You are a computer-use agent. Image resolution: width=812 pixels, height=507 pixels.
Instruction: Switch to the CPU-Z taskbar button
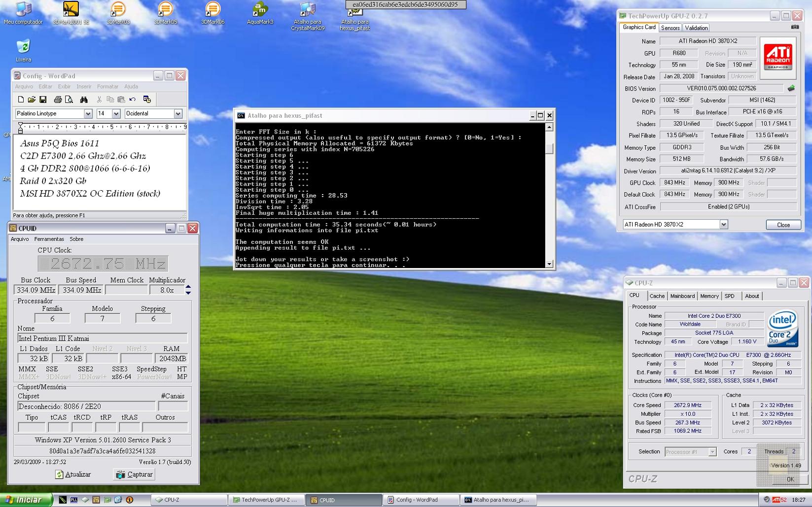[189, 500]
